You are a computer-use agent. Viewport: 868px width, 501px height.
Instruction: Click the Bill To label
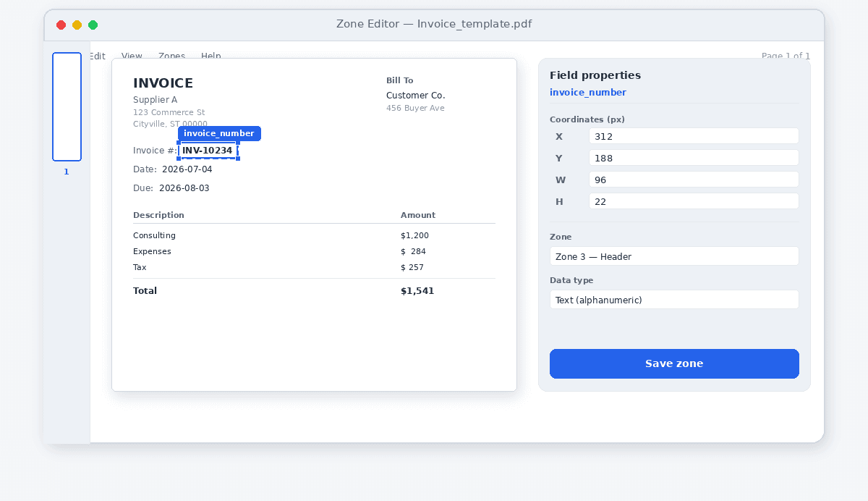399,80
